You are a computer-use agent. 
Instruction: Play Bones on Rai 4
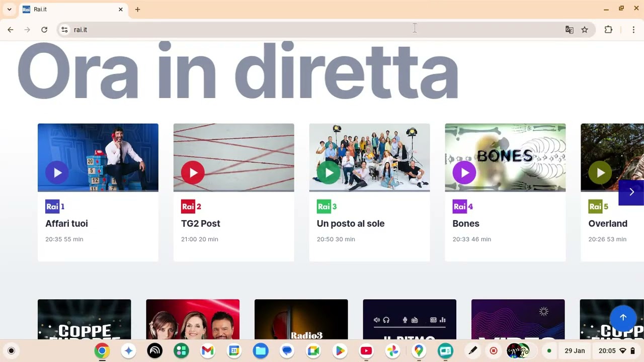[464, 173]
